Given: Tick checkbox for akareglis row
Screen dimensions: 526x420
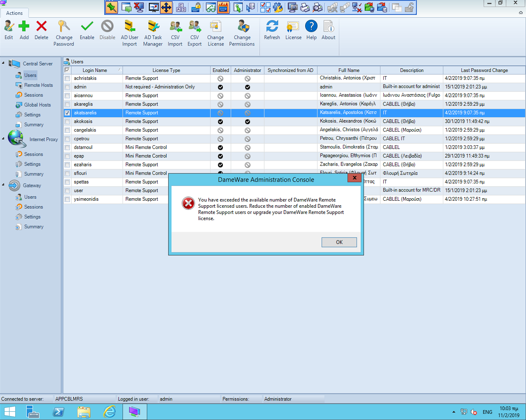Looking at the screenshot, I should [x=67, y=104].
